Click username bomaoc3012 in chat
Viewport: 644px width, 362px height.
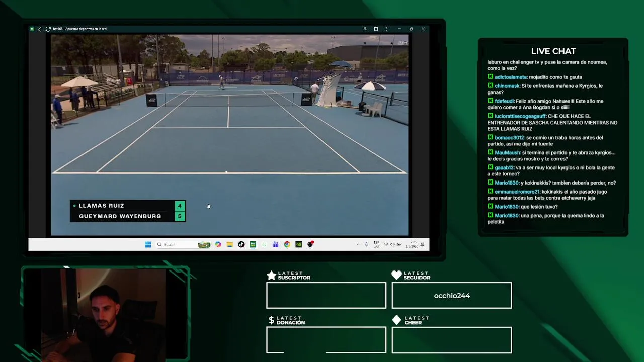[510, 138]
